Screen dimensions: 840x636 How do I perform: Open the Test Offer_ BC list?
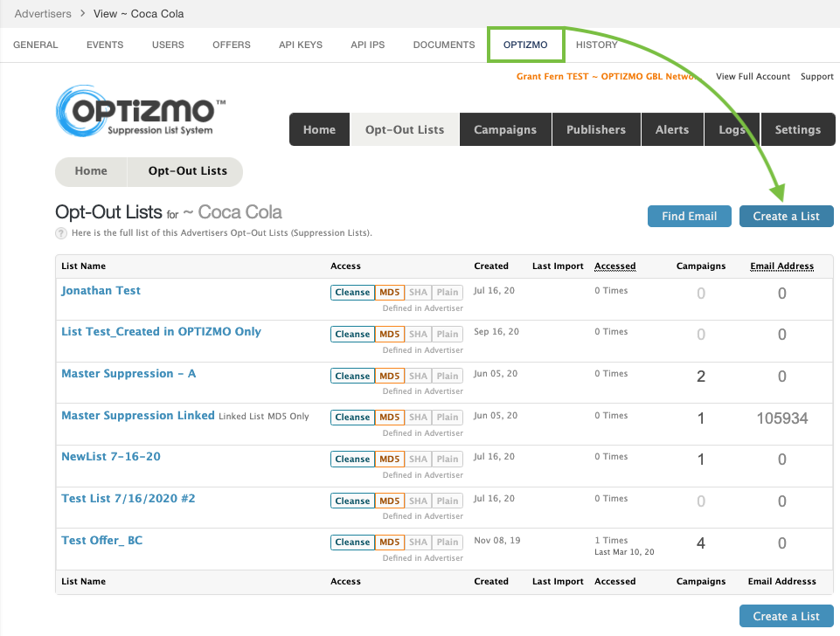tap(101, 540)
